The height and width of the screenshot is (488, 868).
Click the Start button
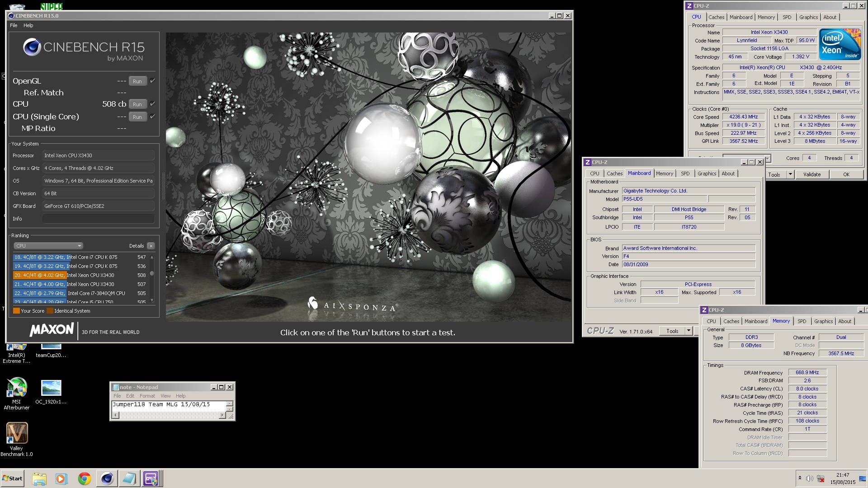(12, 479)
